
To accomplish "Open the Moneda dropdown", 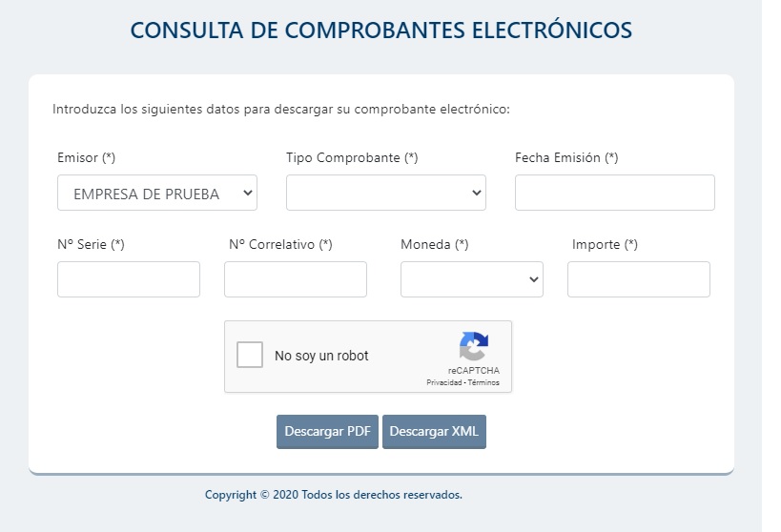I will pos(472,279).
